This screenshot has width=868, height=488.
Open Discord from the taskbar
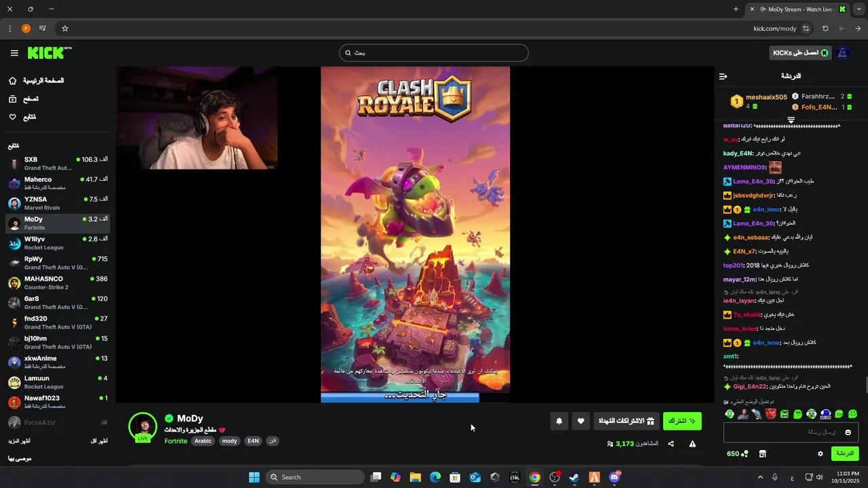(614, 477)
